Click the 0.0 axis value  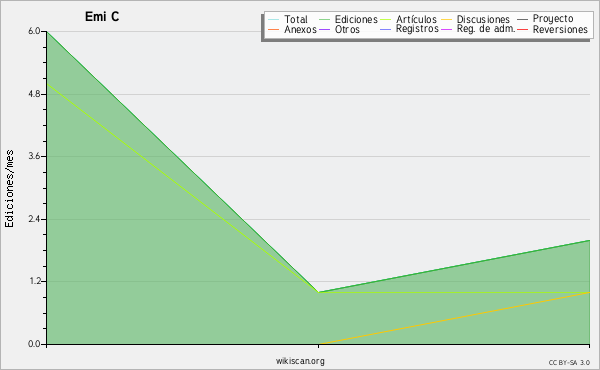(34, 344)
